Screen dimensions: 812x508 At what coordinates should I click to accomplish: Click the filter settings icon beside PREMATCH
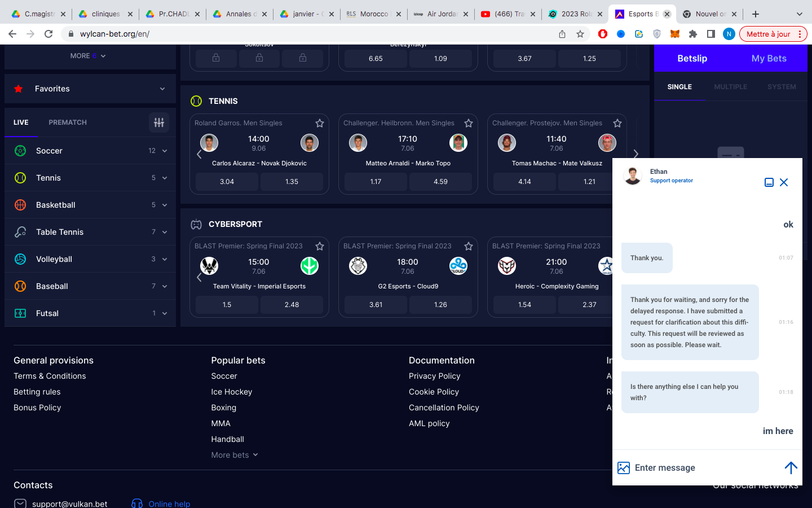pyautogui.click(x=158, y=122)
